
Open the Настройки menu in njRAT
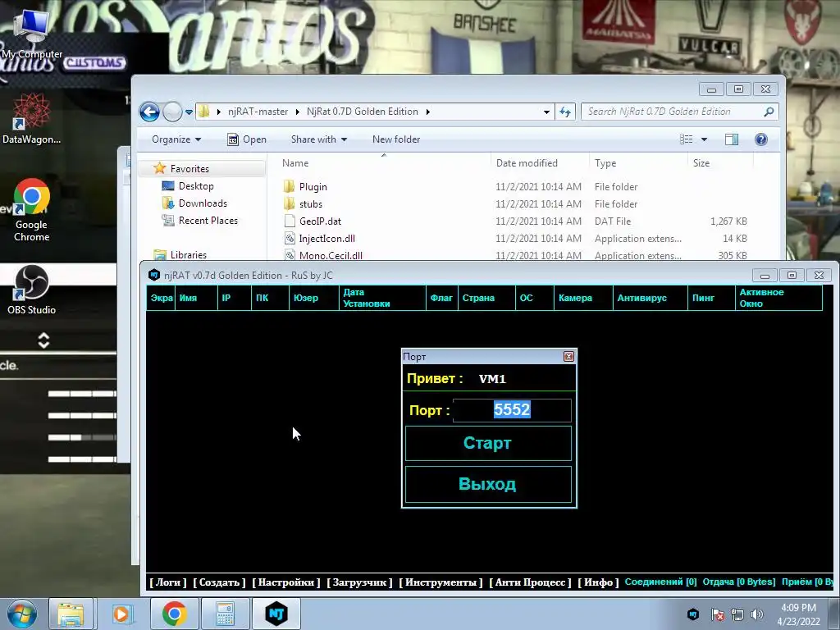point(286,582)
